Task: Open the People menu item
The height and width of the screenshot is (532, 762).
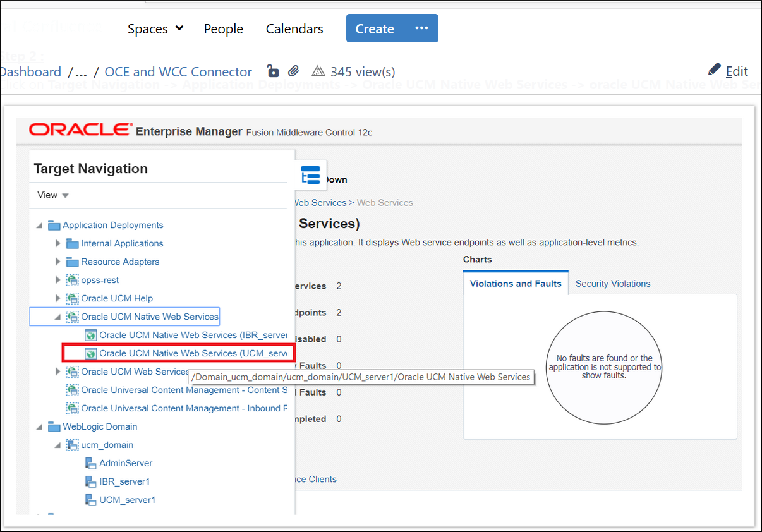Action: coord(224,29)
